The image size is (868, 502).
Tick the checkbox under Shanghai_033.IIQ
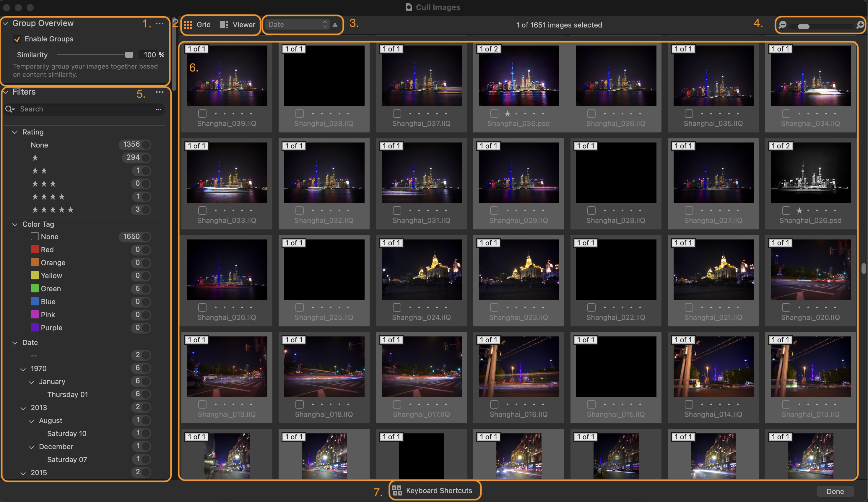click(x=203, y=210)
